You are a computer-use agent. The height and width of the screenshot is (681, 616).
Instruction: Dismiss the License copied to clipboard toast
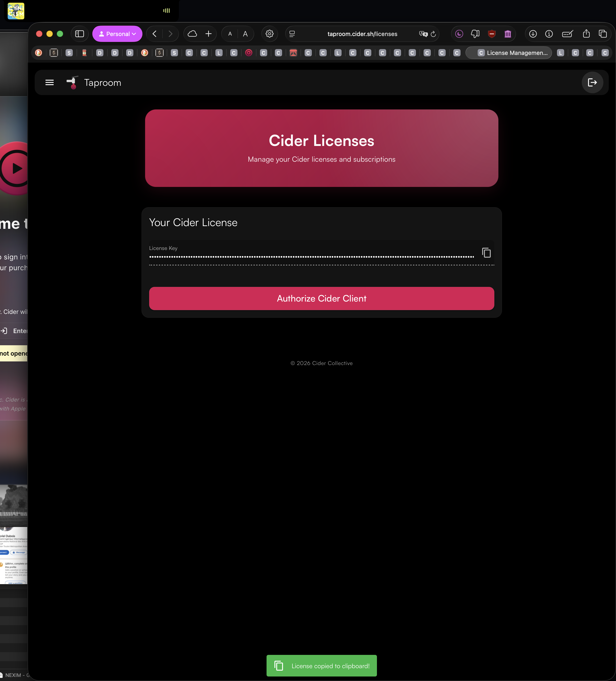[x=321, y=666]
